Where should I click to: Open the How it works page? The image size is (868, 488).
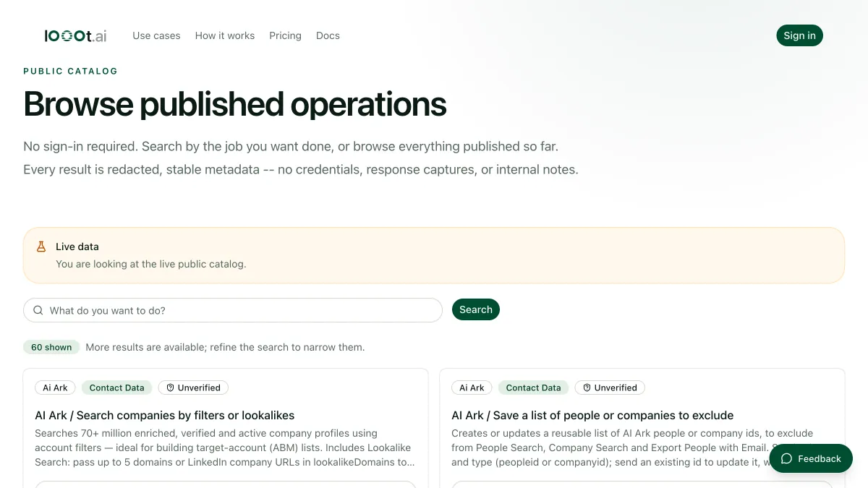point(225,35)
